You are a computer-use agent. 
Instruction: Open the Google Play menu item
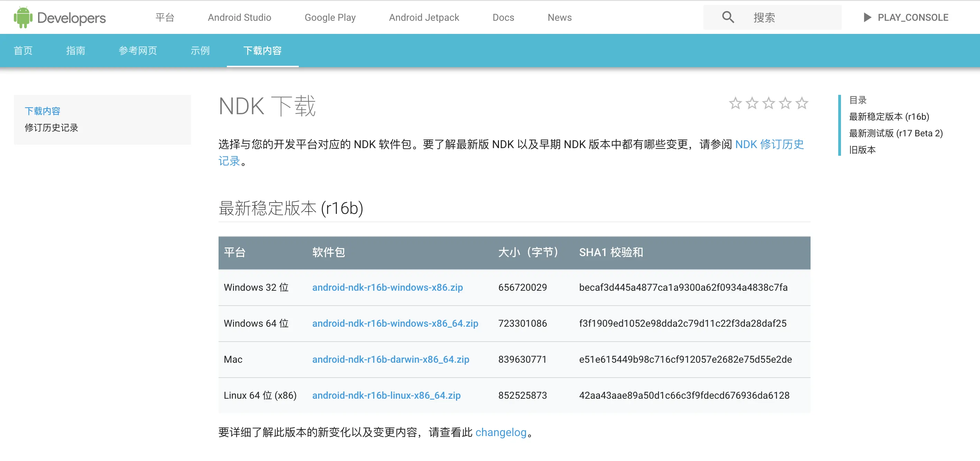pos(330,18)
